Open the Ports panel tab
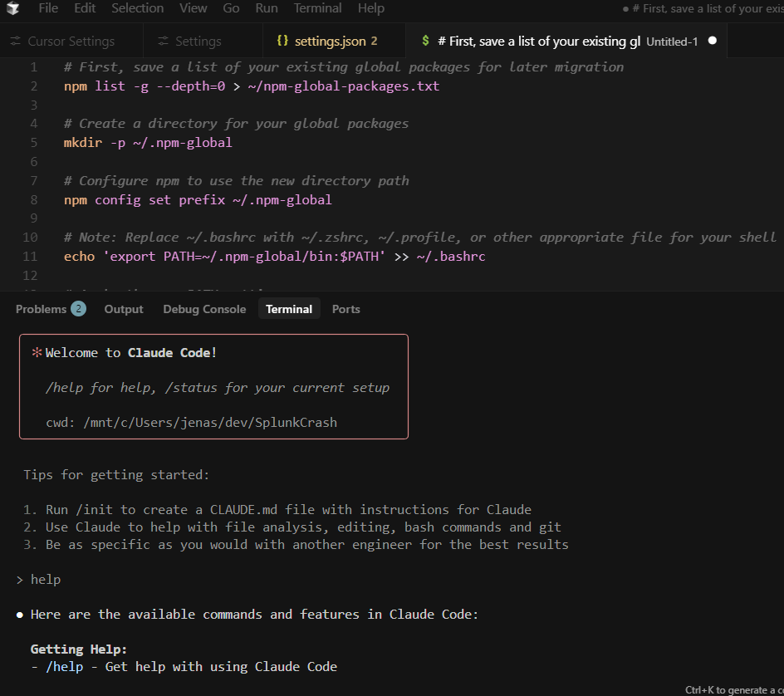 (345, 309)
